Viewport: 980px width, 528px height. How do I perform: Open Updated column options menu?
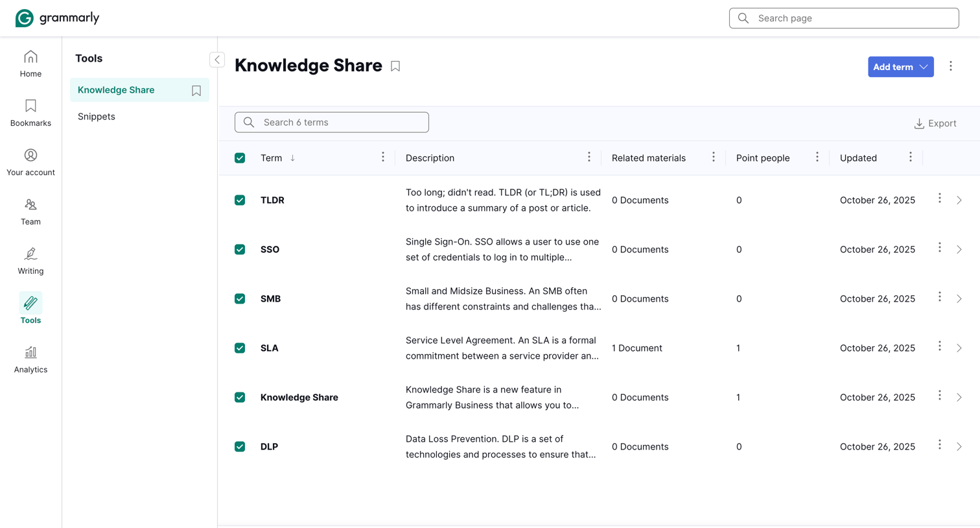tap(911, 157)
